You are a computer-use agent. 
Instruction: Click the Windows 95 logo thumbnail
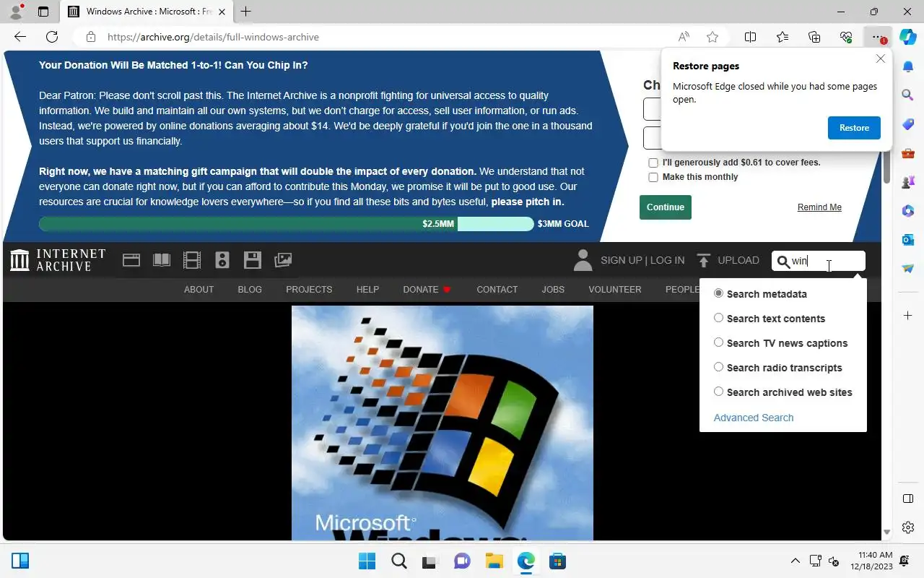coord(443,423)
